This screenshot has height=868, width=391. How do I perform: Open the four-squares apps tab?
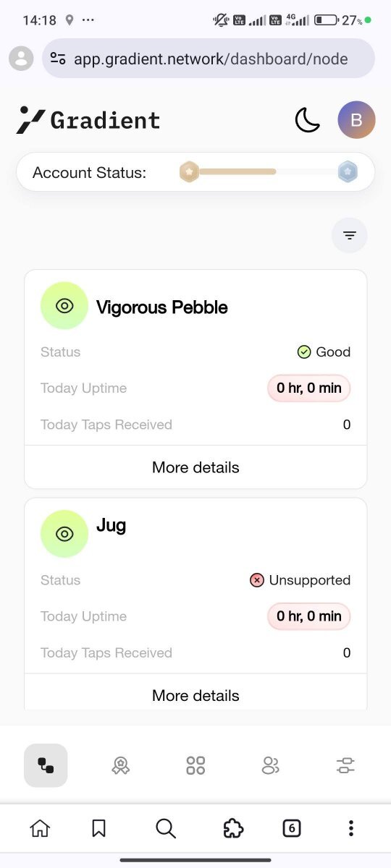point(195,765)
